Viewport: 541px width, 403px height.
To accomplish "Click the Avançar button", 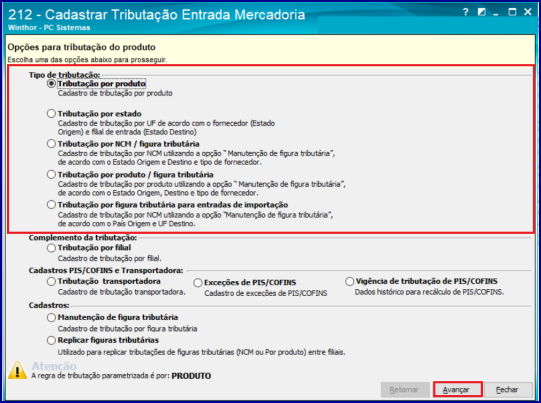I will [x=458, y=390].
